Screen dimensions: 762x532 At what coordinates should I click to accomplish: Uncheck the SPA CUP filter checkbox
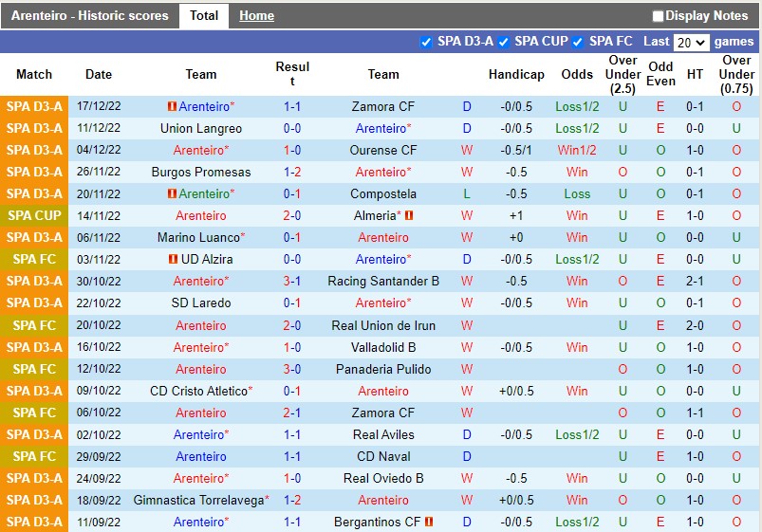tap(504, 42)
